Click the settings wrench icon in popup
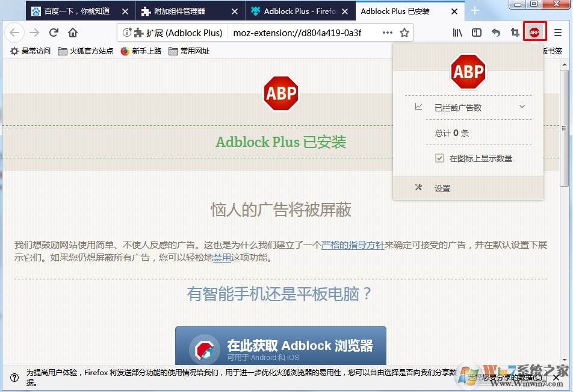This screenshot has height=392, width=573. [418, 187]
